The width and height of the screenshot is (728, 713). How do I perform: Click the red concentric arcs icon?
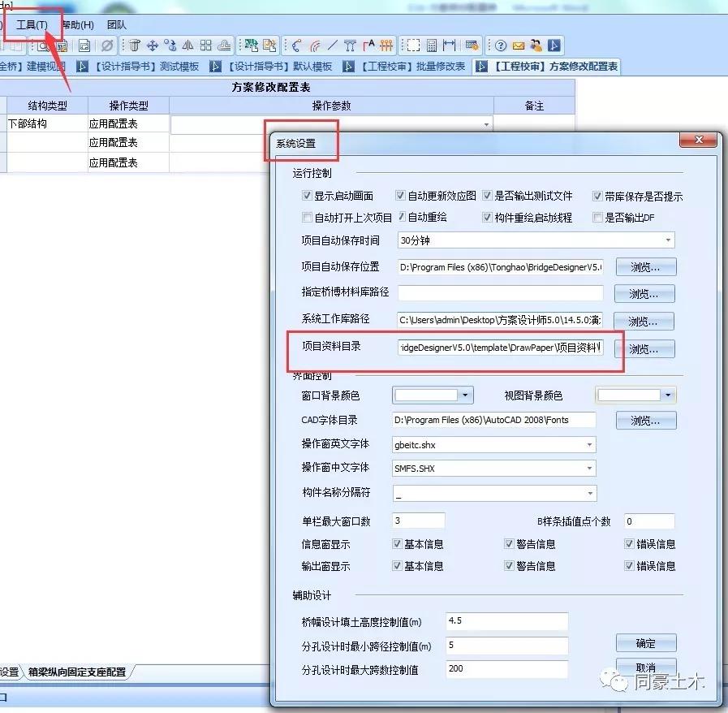(x=315, y=45)
